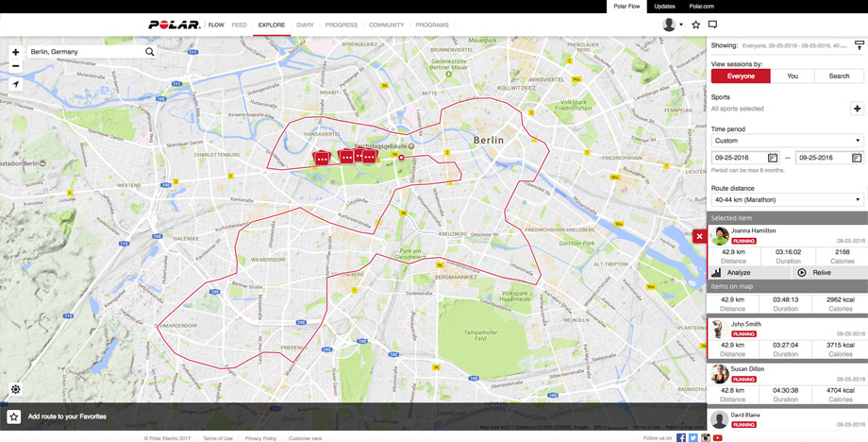This screenshot has height=442, width=868.
Task: Collapse the filter panel icon next to Showing
Action: pyautogui.click(x=859, y=45)
